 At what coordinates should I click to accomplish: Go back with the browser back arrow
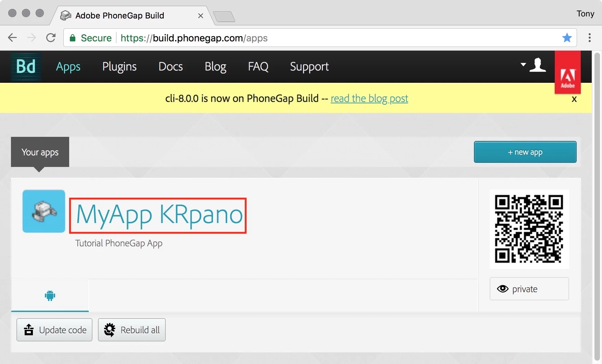point(12,38)
